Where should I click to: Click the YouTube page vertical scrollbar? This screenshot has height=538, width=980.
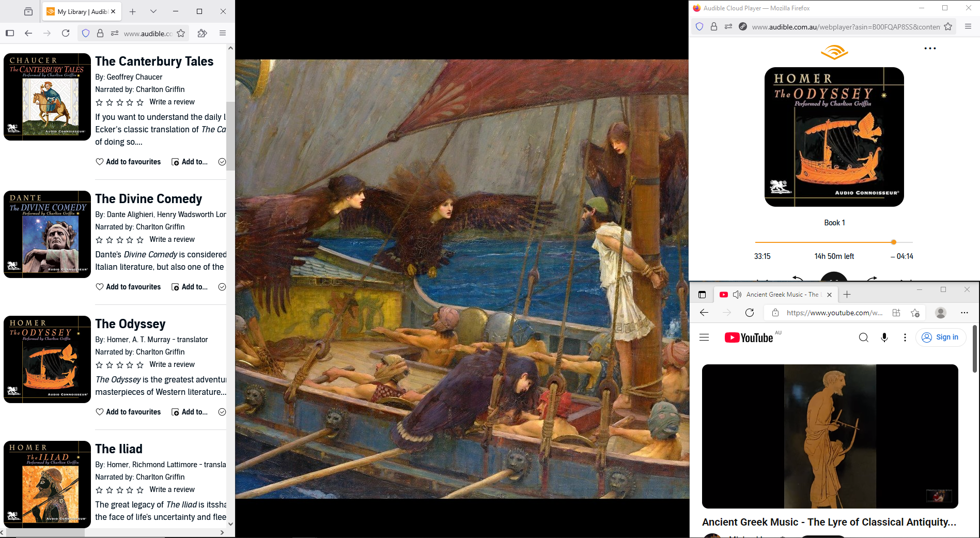pyautogui.click(x=975, y=349)
